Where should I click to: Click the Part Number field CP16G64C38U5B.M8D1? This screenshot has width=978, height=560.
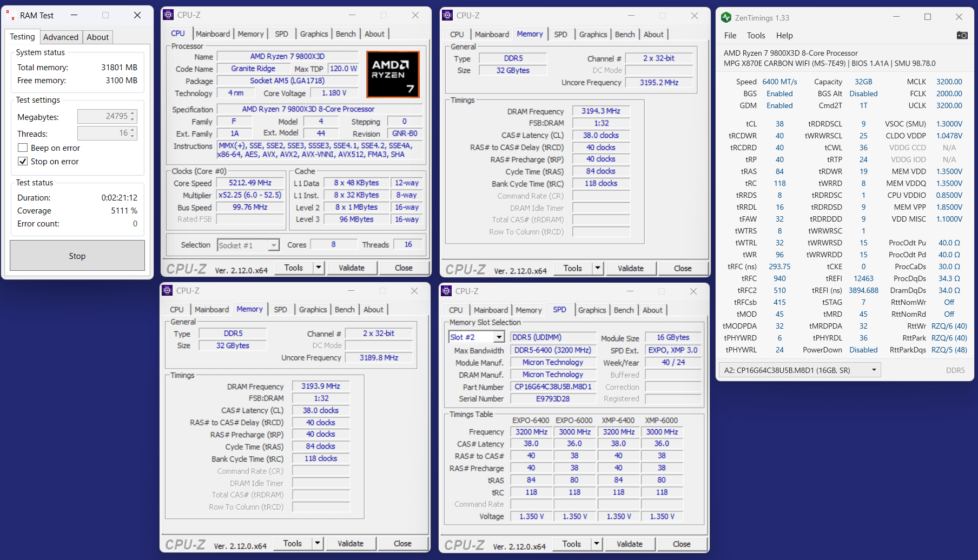(553, 387)
